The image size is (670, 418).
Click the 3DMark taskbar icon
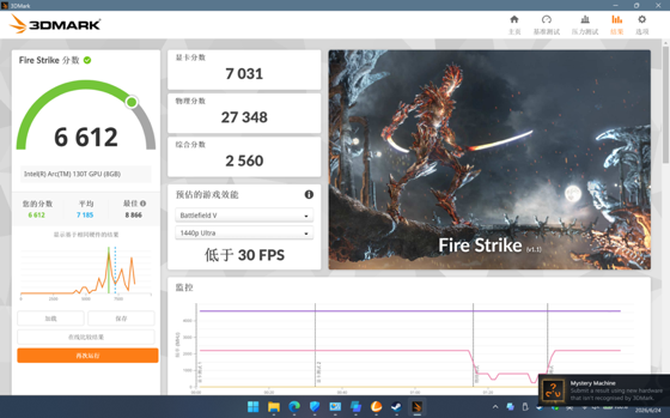point(417,406)
